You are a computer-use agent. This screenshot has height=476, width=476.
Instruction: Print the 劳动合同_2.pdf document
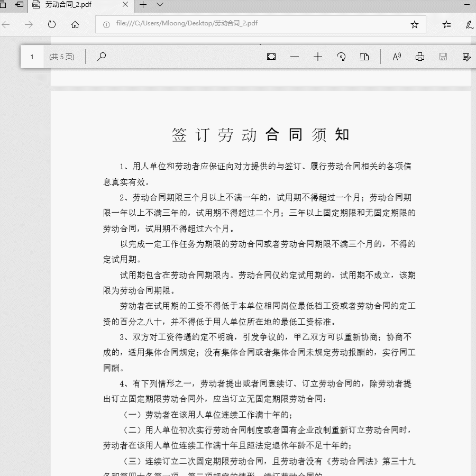pos(419,57)
